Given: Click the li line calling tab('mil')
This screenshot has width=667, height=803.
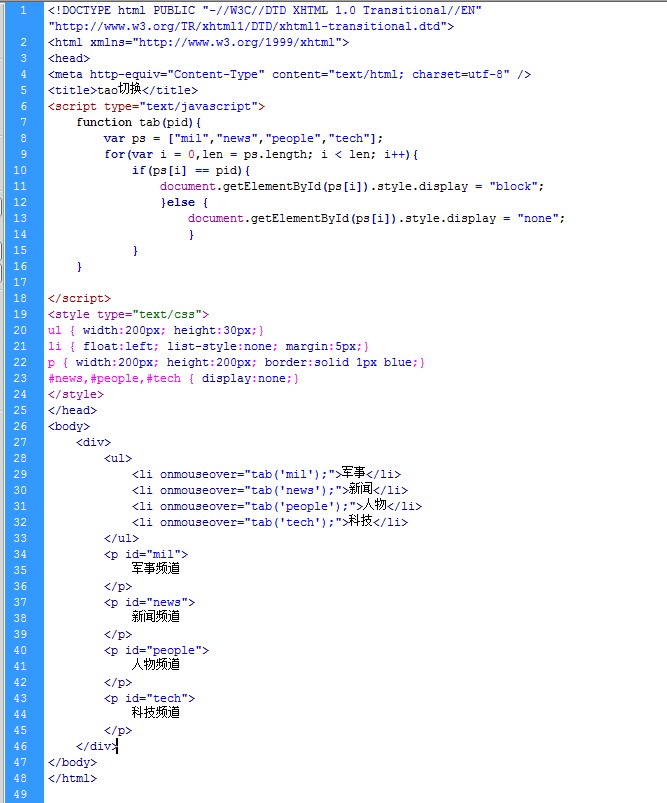Looking at the screenshot, I should tap(266, 473).
